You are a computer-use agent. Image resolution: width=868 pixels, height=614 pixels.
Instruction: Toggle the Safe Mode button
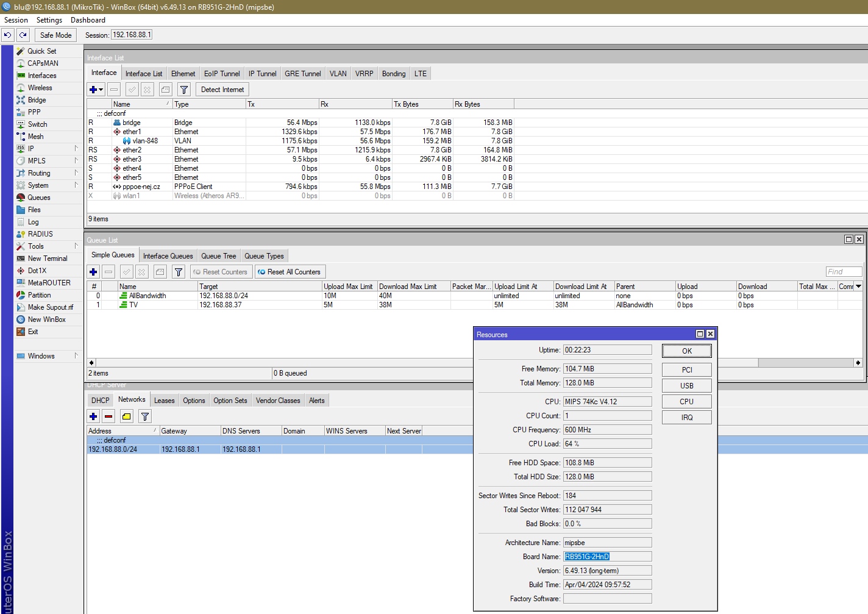[x=55, y=35]
